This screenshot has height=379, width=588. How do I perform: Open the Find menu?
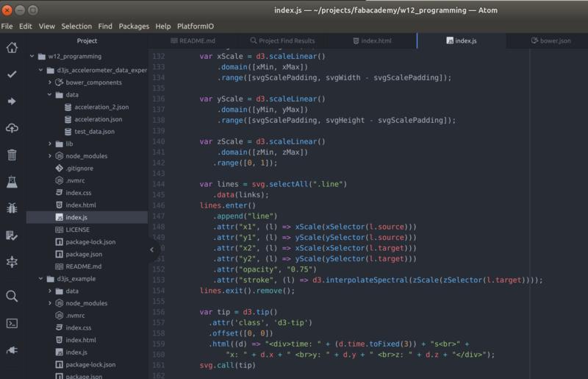[105, 26]
